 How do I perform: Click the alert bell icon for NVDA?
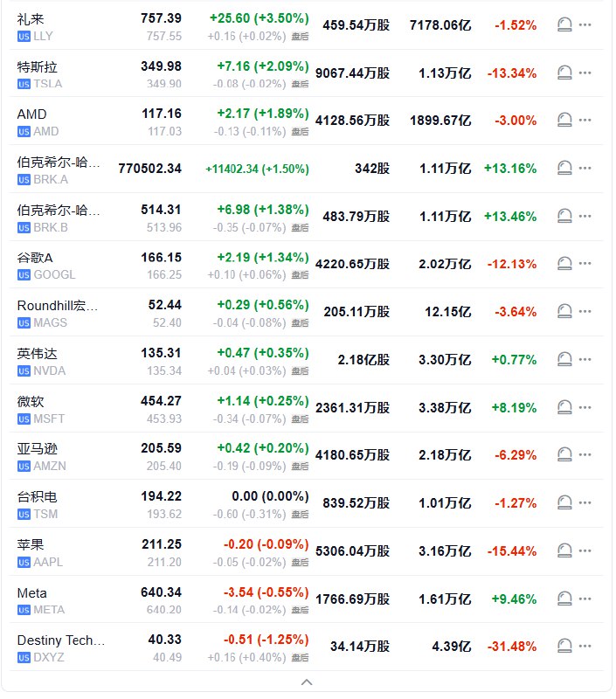[x=564, y=359]
